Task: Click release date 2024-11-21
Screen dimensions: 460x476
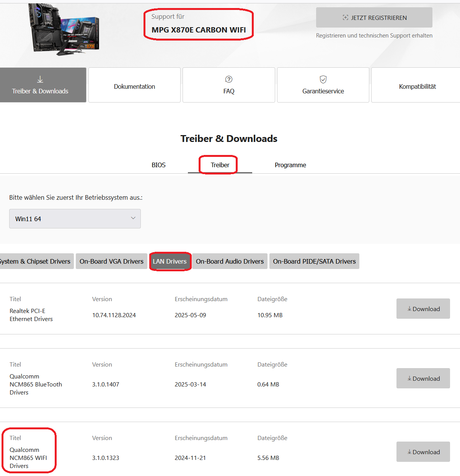Action: pos(190,458)
